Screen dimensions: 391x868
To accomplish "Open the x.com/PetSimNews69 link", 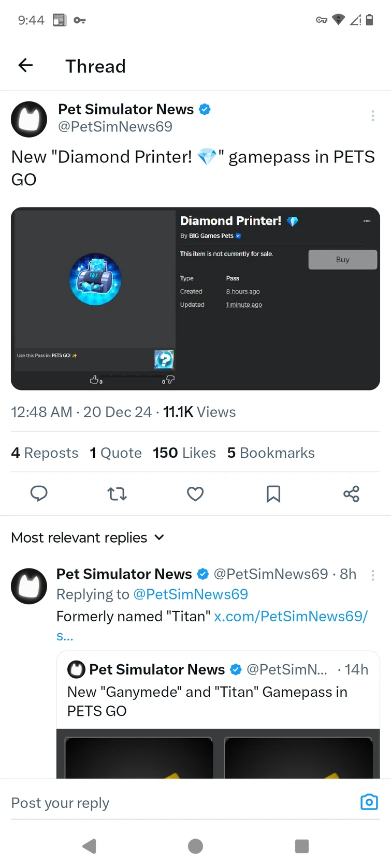I will pos(291,616).
